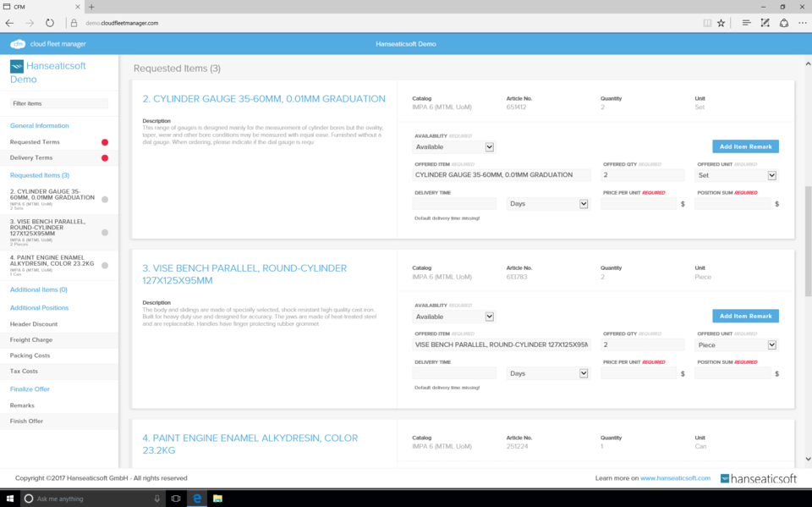Click grey status dot for Vise Bench item
The image size is (812, 507).
tap(105, 232)
